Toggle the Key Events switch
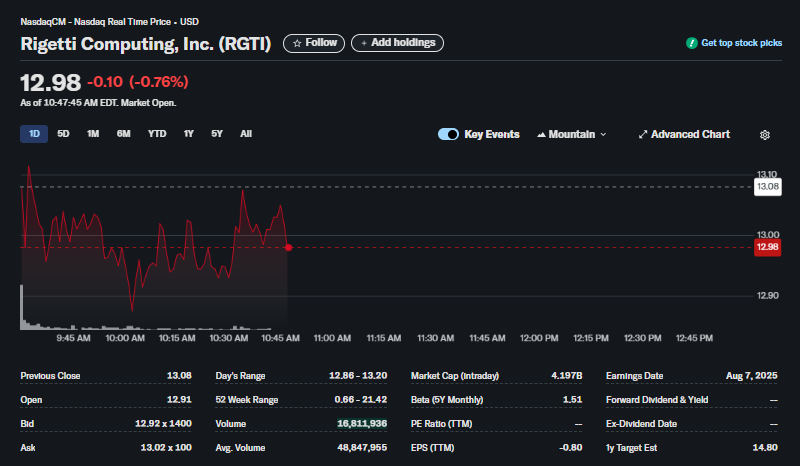Screen dimensions: 800x466 click(448, 134)
